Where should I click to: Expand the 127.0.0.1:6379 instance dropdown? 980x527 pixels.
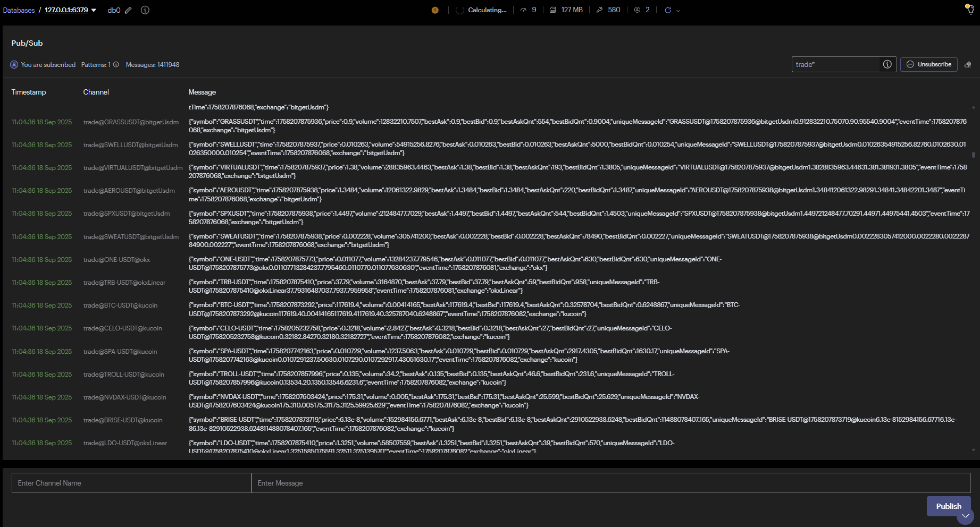pos(94,10)
